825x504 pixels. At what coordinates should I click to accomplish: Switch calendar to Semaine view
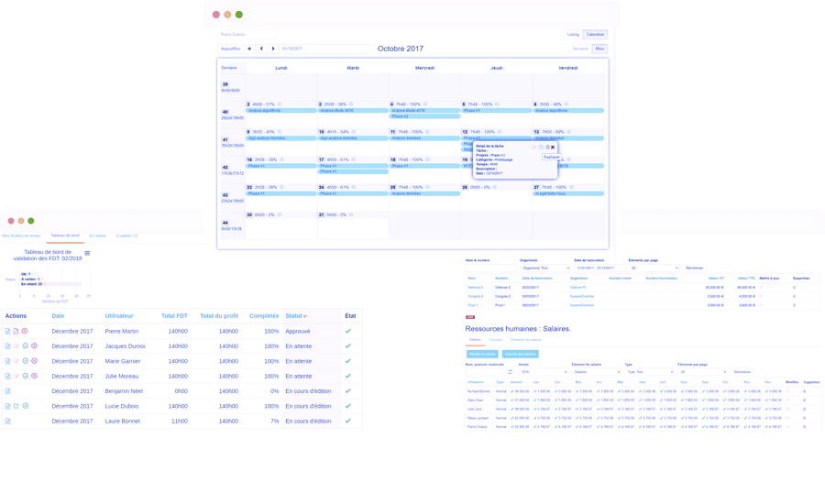[x=579, y=49]
